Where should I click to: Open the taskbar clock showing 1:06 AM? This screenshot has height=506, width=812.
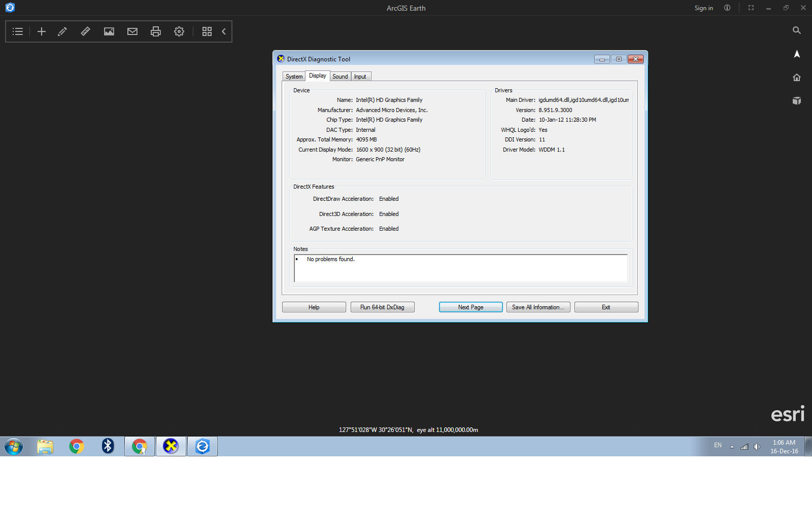pyautogui.click(x=784, y=447)
